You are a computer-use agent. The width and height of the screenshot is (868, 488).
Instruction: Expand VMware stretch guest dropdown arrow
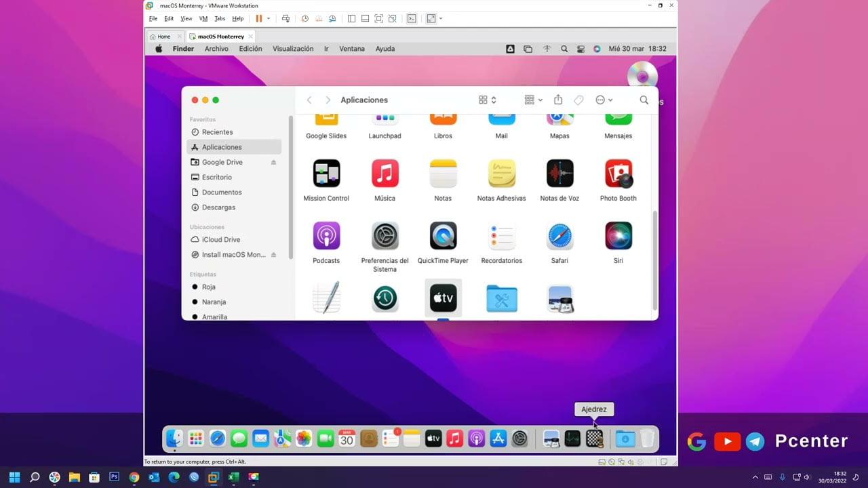click(441, 19)
